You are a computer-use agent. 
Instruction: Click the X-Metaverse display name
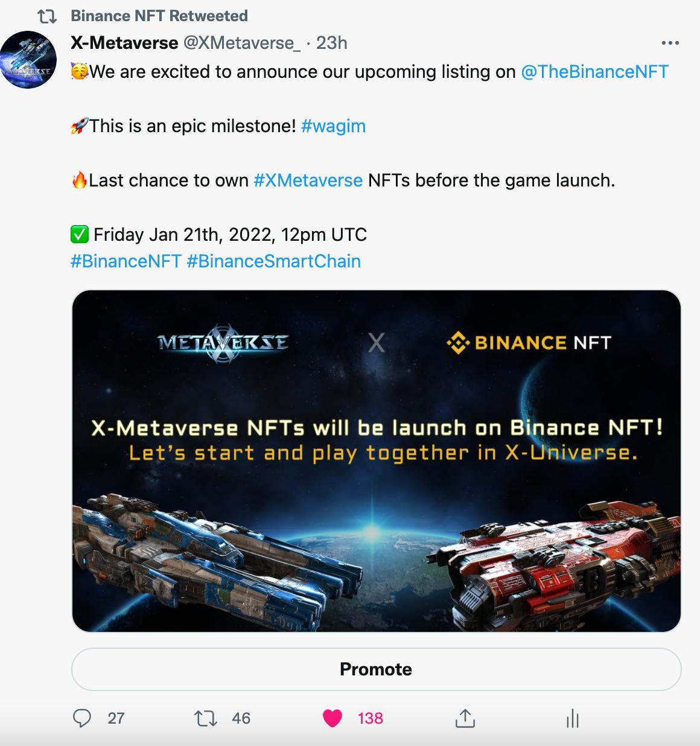(x=124, y=43)
